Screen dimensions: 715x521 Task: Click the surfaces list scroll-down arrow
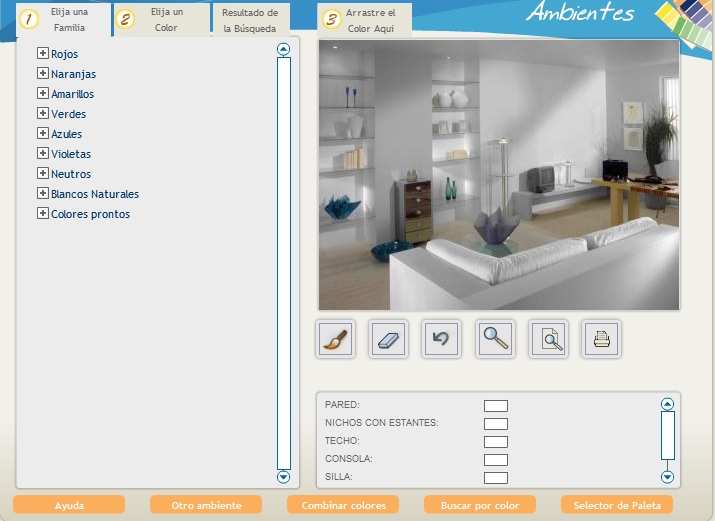[667, 477]
